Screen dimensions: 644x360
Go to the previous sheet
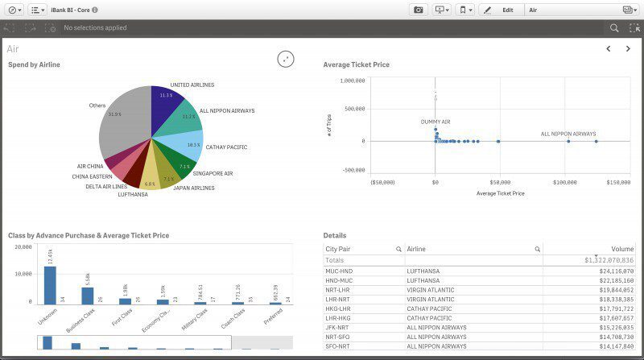[609, 49]
